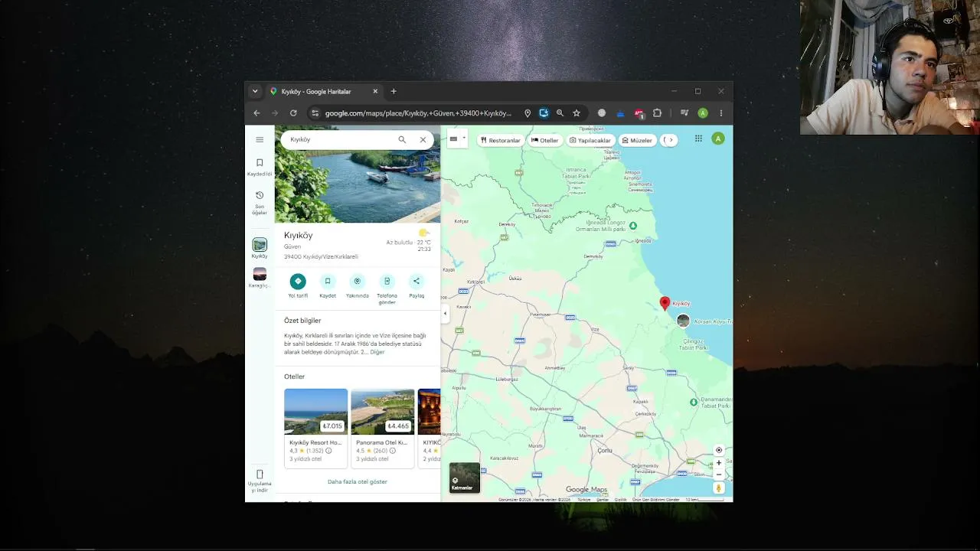The height and width of the screenshot is (551, 980).
Task: Click the Kaydet save icon
Action: pos(328,281)
